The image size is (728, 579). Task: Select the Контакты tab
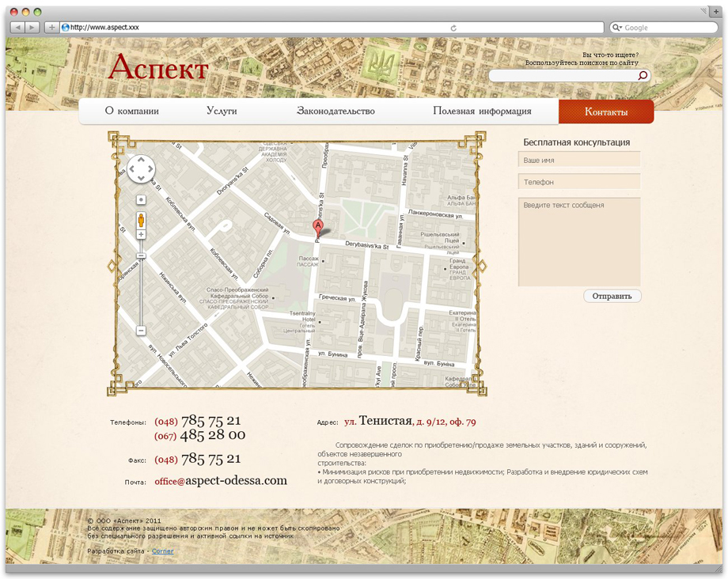pyautogui.click(x=606, y=112)
